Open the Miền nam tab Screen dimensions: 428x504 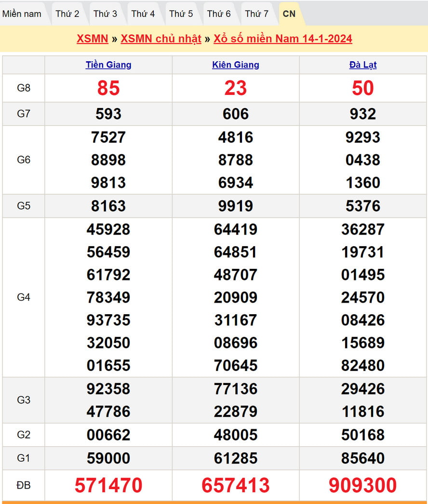click(22, 13)
